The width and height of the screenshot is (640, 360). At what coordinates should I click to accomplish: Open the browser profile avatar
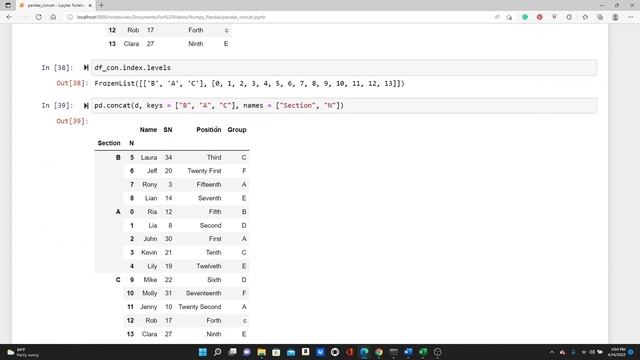615,17
